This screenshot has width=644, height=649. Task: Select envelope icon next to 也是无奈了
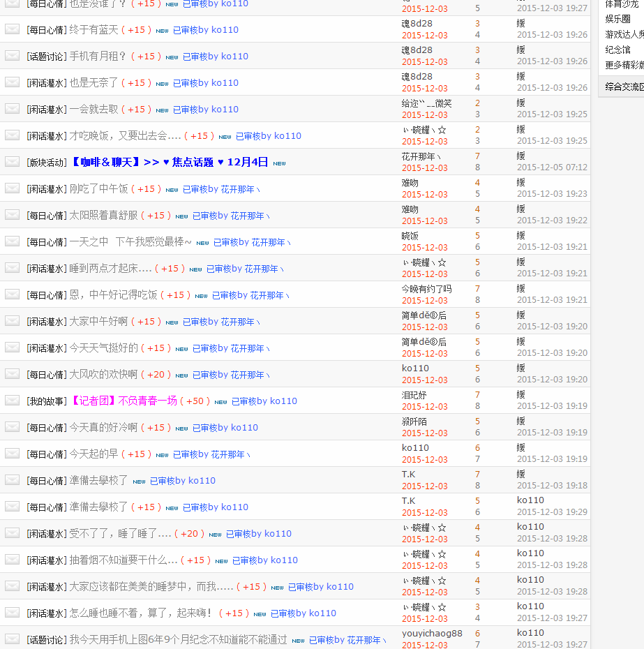12,82
